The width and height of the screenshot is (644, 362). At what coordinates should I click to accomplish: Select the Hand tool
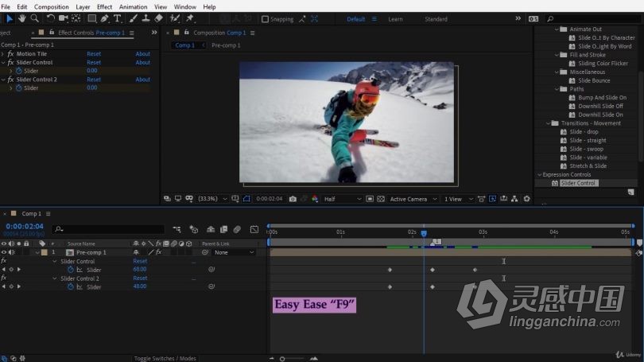(21, 18)
